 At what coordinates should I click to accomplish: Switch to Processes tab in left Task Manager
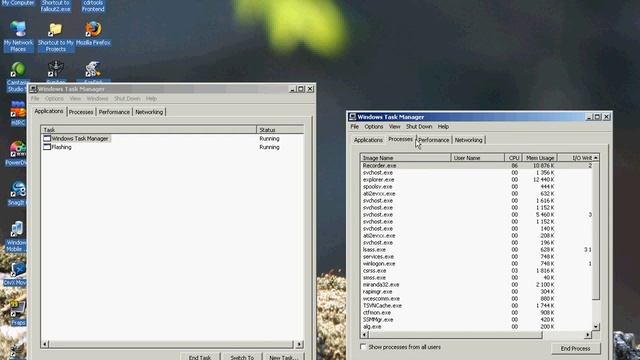pyautogui.click(x=81, y=112)
